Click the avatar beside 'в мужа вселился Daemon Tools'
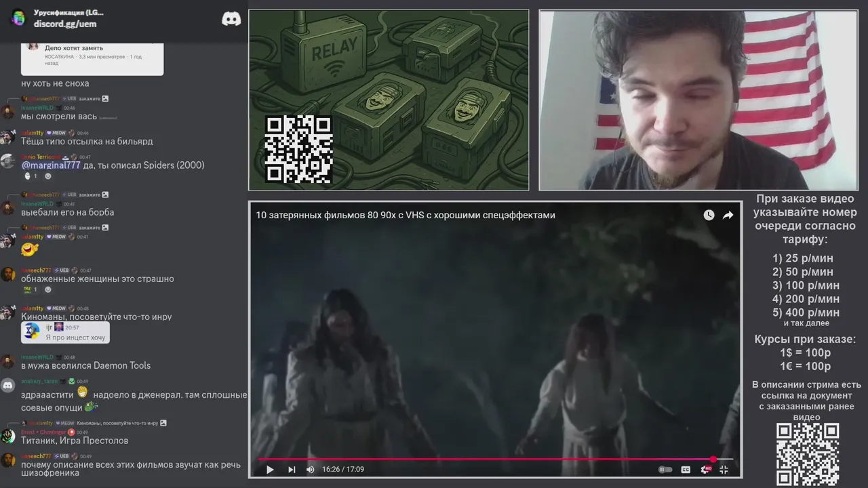Image resolution: width=868 pixels, height=488 pixels. 8,361
